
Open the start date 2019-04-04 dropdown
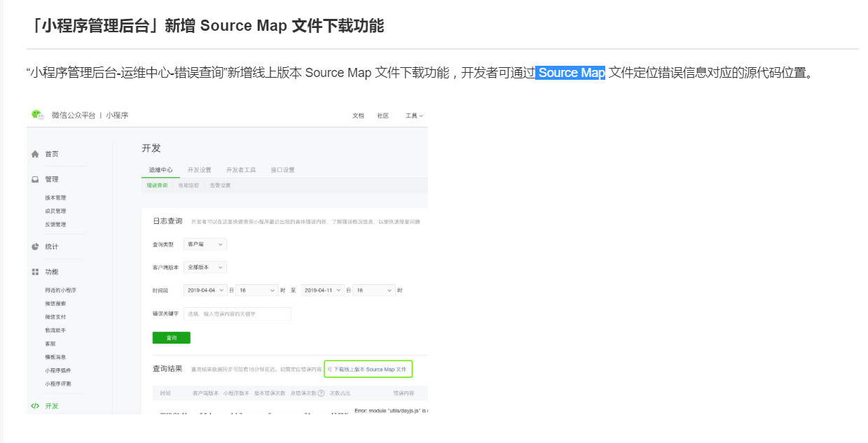[x=205, y=290]
